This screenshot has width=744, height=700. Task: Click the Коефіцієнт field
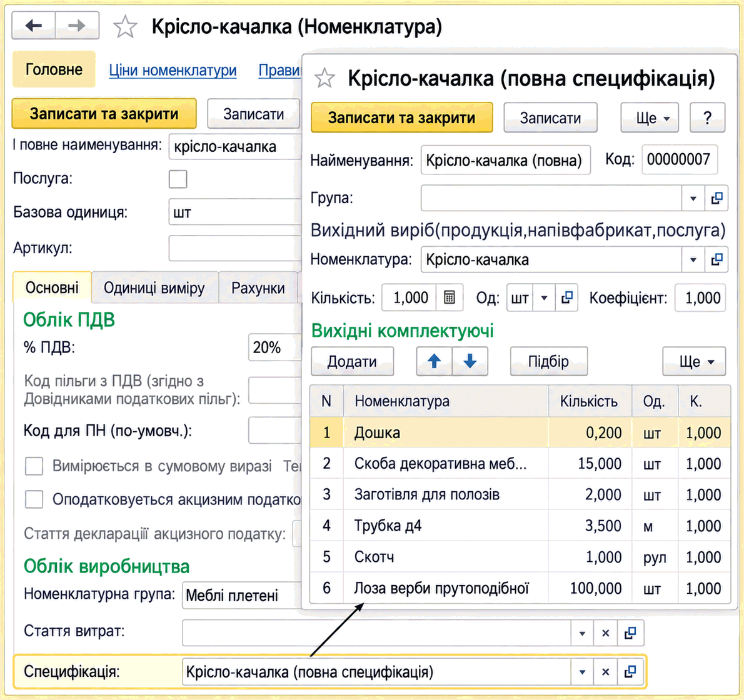pyautogui.click(x=700, y=298)
